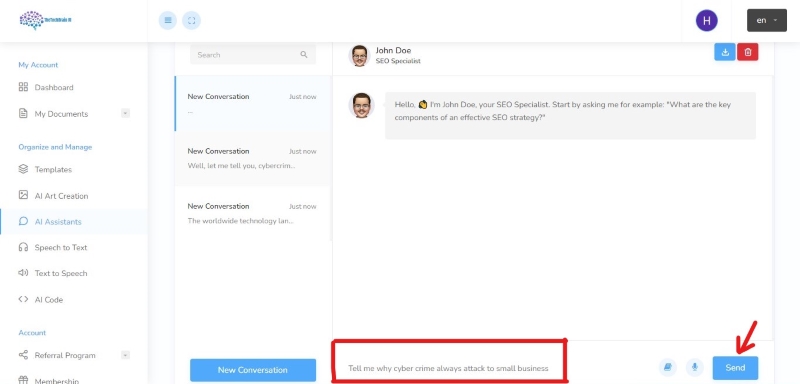Screen dimensions: 800x384
Task: Click the greeting message bubble
Action: (x=570, y=115)
